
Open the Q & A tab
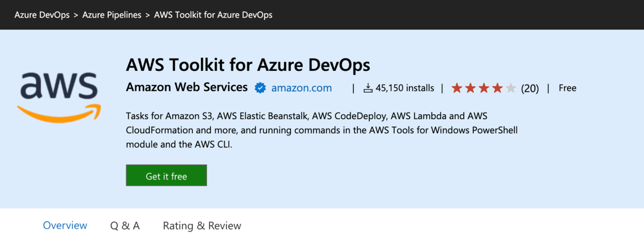125,226
